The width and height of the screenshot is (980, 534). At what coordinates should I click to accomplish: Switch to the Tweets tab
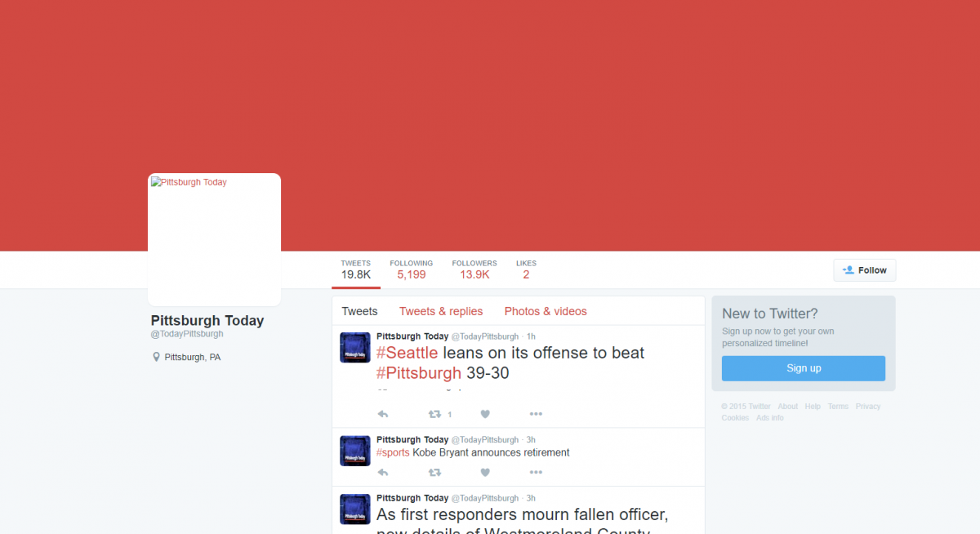pos(359,311)
